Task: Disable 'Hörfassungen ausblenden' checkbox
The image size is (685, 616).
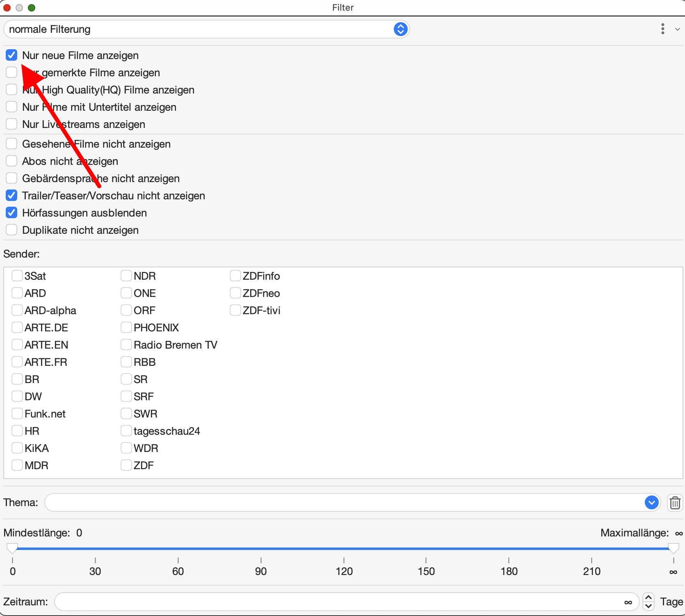Action: [11, 212]
